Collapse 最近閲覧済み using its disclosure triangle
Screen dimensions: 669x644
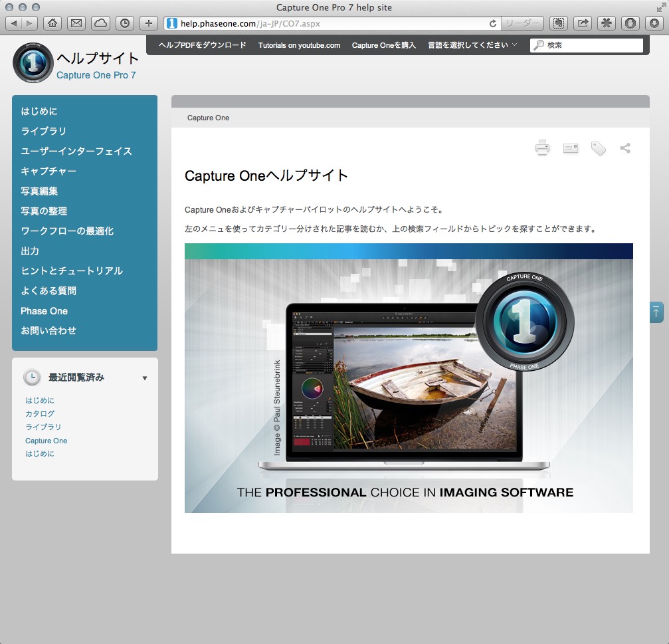coord(144,377)
